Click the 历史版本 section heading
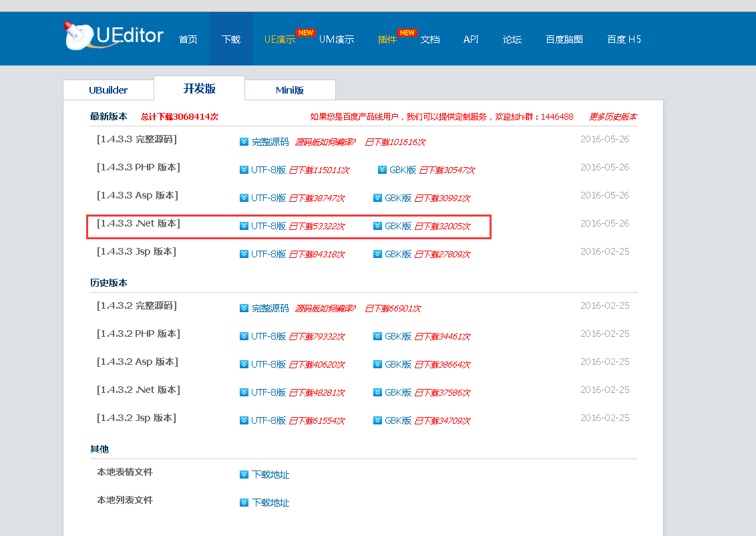This screenshot has height=536, width=756. [x=108, y=283]
